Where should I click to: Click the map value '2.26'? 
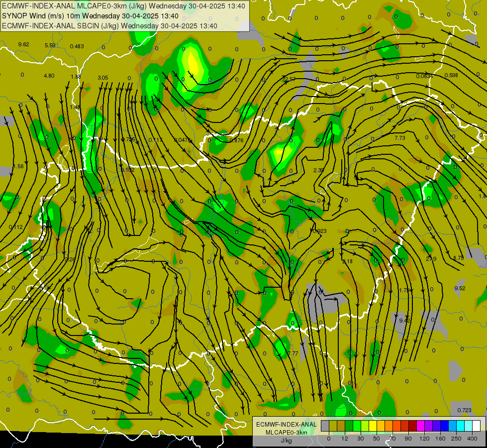70,259
